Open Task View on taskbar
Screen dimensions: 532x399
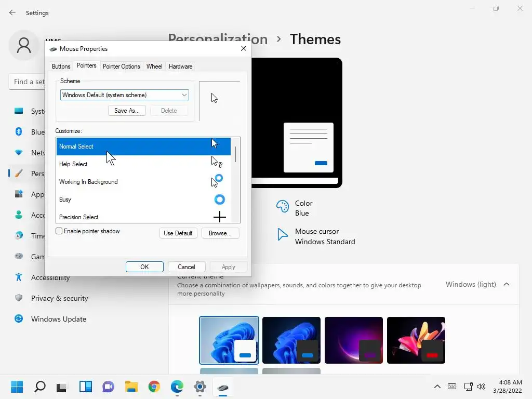tap(62, 387)
